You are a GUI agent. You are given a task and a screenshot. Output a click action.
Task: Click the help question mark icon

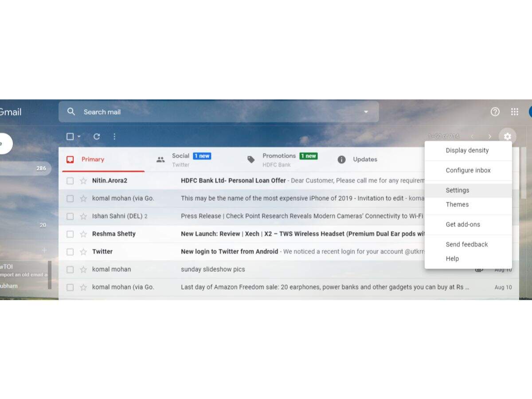pos(495,112)
